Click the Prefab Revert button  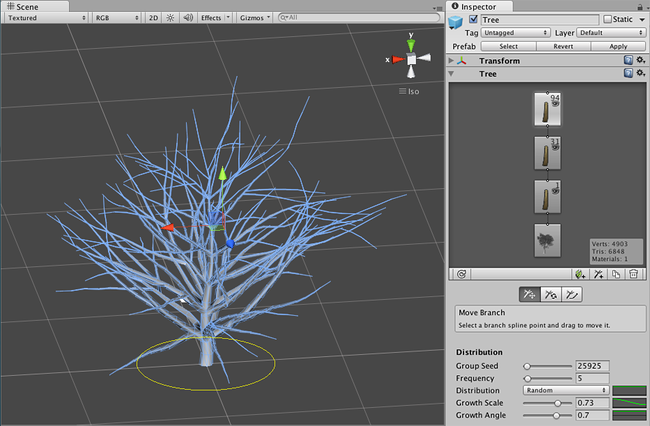pos(564,46)
